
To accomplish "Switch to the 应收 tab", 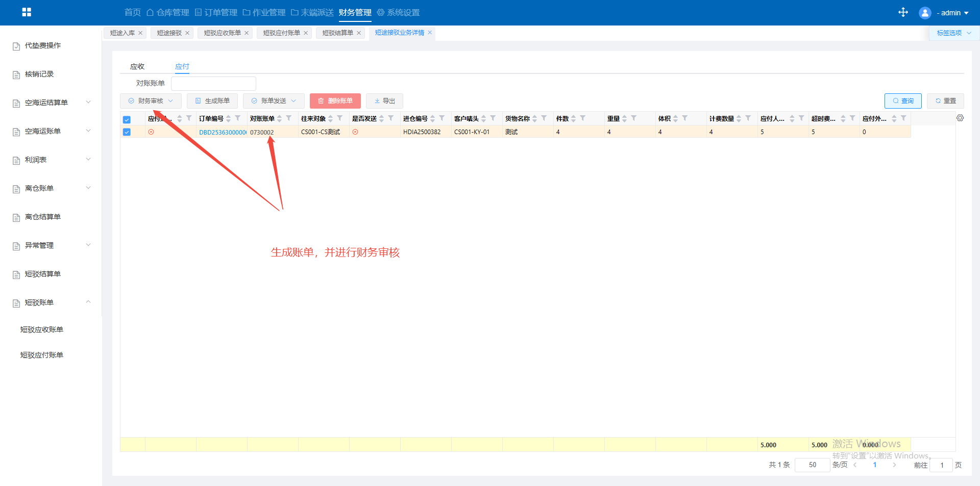I will pos(137,66).
